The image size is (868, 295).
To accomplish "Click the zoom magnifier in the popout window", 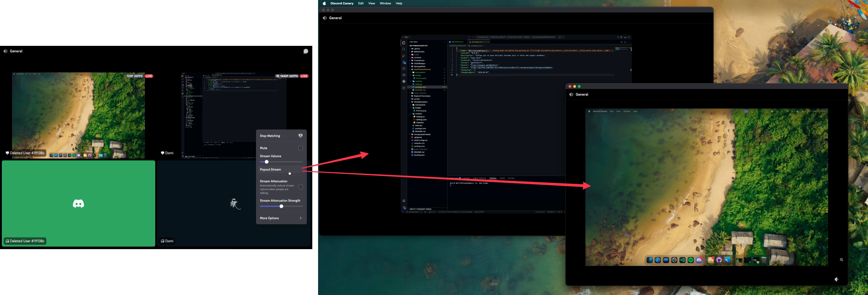I will click(x=841, y=260).
